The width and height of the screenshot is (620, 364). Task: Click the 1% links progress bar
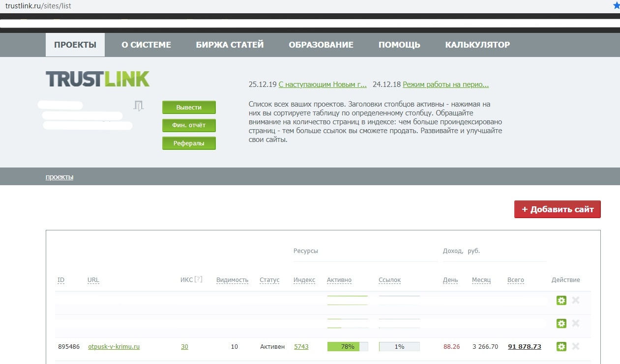399,347
